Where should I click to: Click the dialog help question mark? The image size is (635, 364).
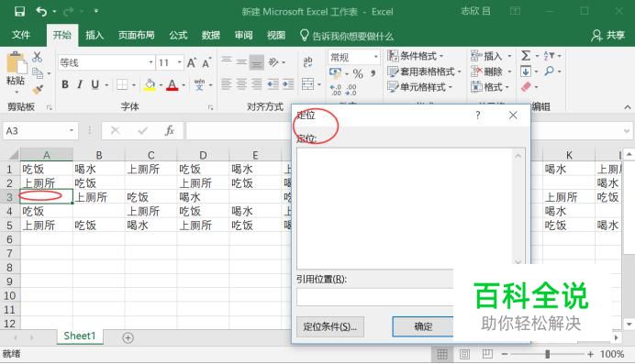pyautogui.click(x=478, y=116)
